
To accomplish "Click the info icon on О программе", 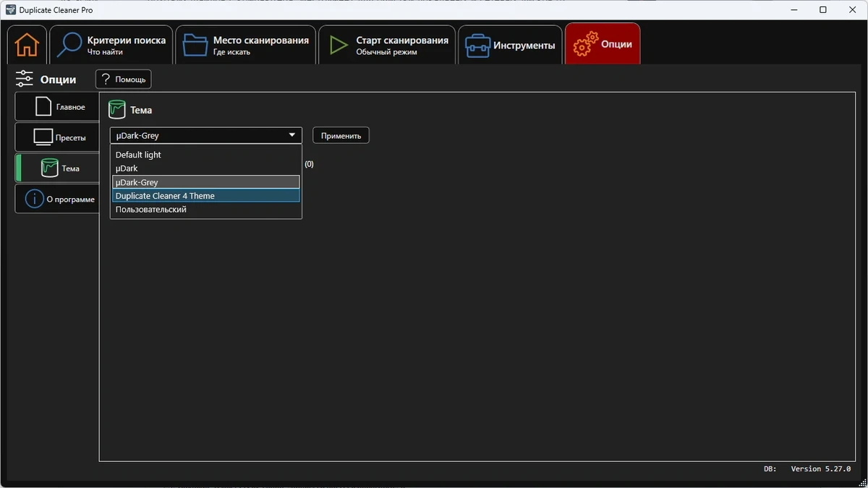I will coord(34,199).
